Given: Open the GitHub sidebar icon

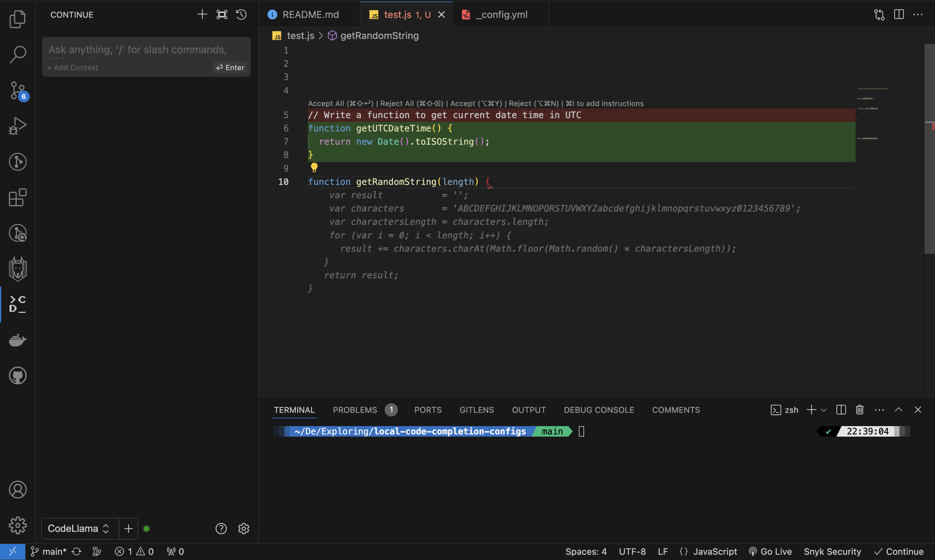Looking at the screenshot, I should tap(18, 375).
